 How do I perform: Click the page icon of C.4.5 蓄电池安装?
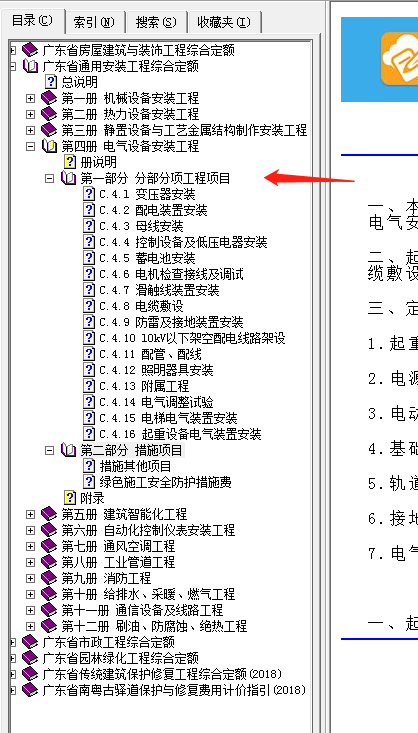coord(89,258)
